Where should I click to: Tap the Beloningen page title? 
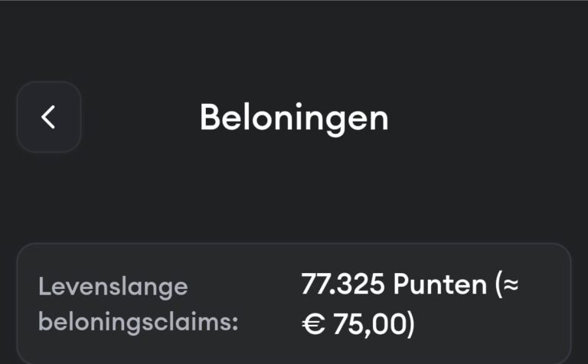(x=294, y=118)
